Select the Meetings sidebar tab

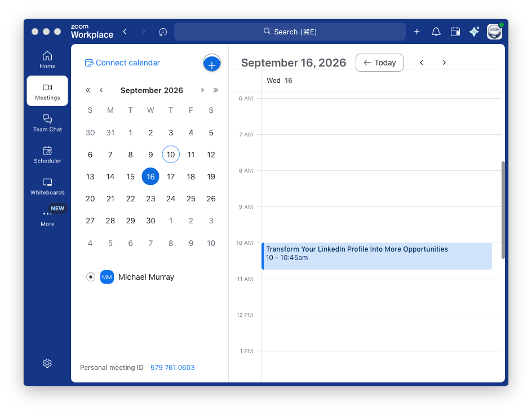[47, 91]
